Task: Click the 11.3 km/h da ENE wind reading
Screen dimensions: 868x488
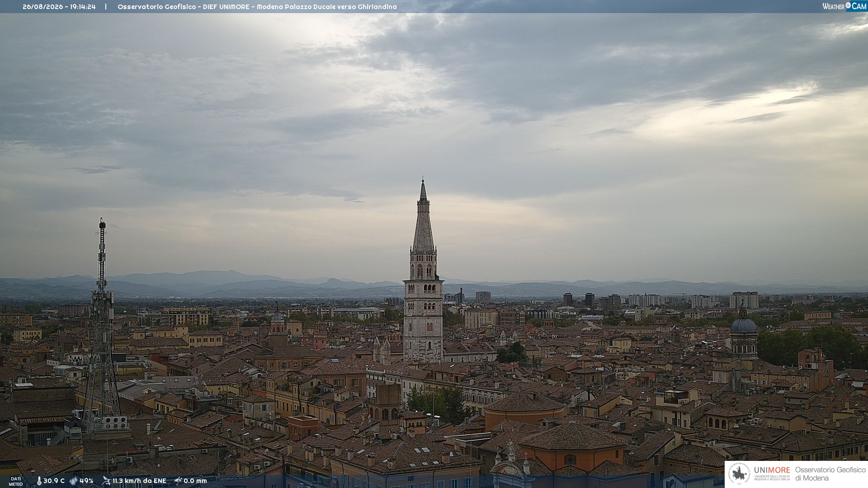Action: (x=139, y=481)
